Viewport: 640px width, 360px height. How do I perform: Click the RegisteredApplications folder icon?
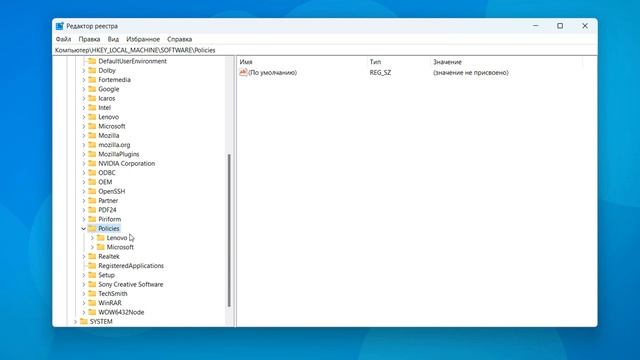(x=92, y=266)
